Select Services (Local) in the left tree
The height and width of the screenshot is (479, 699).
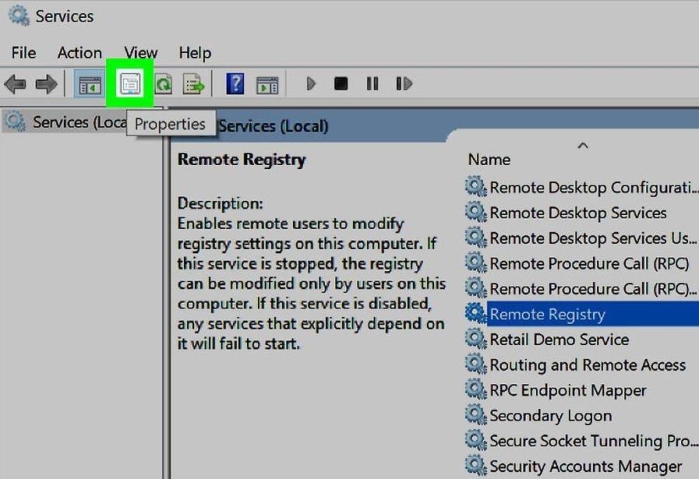pyautogui.click(x=67, y=122)
